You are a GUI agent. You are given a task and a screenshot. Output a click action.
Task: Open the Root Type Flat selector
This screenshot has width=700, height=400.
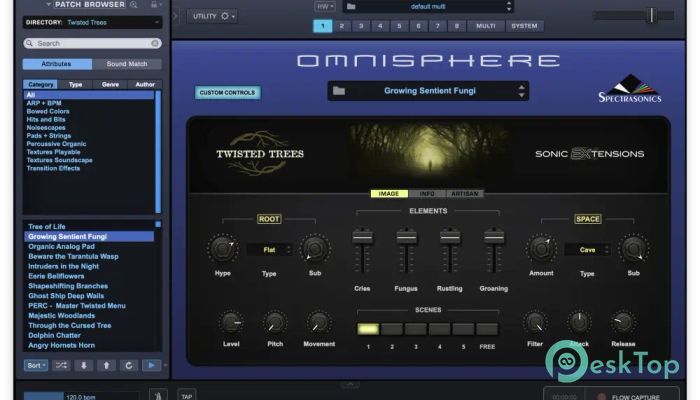click(270, 250)
